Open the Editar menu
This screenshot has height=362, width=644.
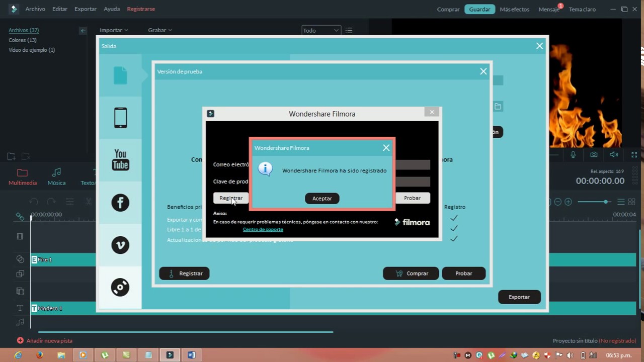coord(60,9)
